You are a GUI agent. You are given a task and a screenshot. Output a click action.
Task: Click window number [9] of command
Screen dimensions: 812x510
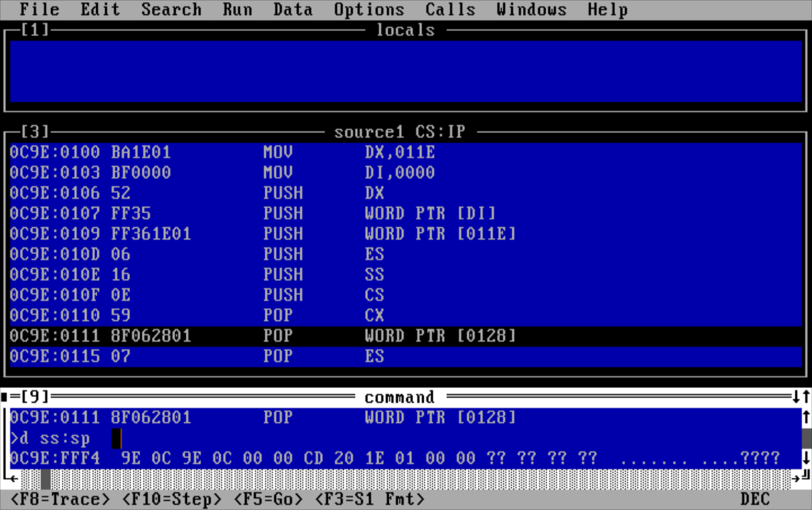tap(35, 397)
